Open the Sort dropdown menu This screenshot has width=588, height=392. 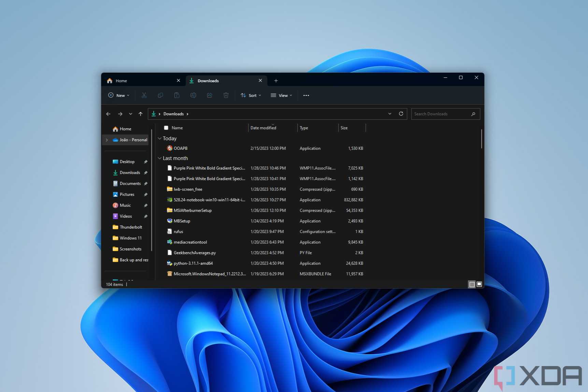coord(251,96)
